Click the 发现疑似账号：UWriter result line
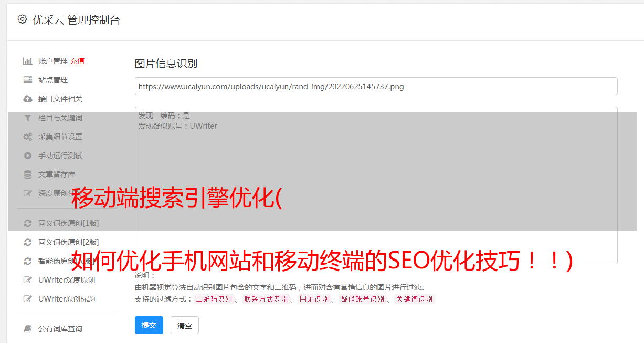644x343 pixels. [x=177, y=126]
